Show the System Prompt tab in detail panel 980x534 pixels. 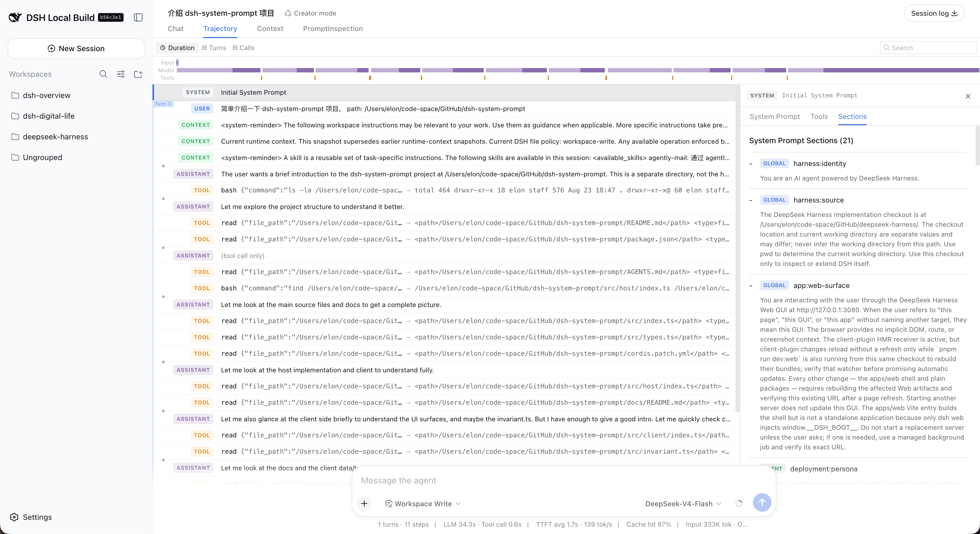tap(774, 117)
